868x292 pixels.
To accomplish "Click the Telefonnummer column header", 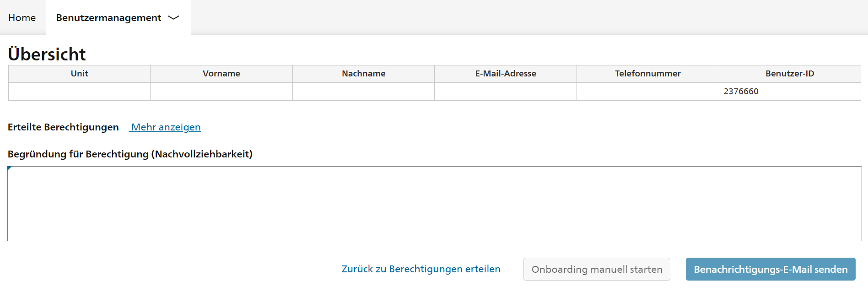I will [648, 74].
